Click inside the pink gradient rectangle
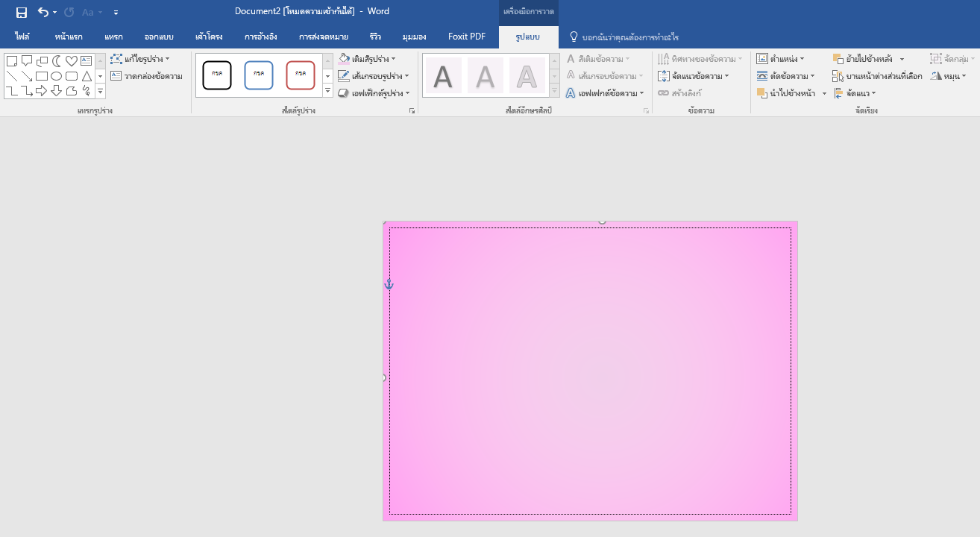 [x=590, y=371]
